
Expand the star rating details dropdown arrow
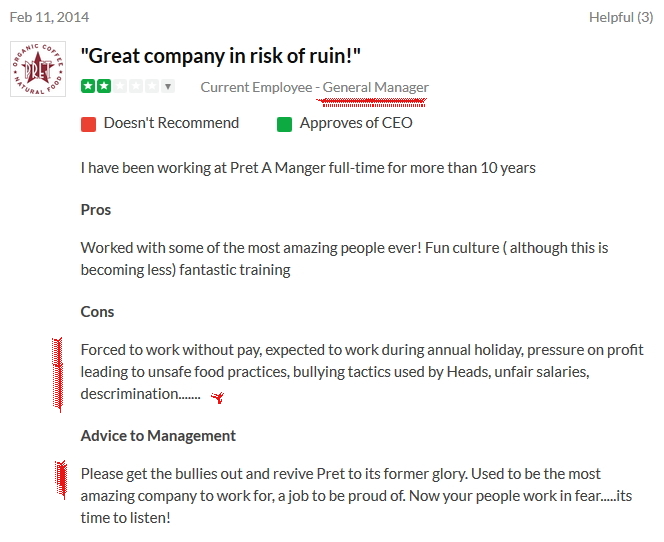(168, 87)
